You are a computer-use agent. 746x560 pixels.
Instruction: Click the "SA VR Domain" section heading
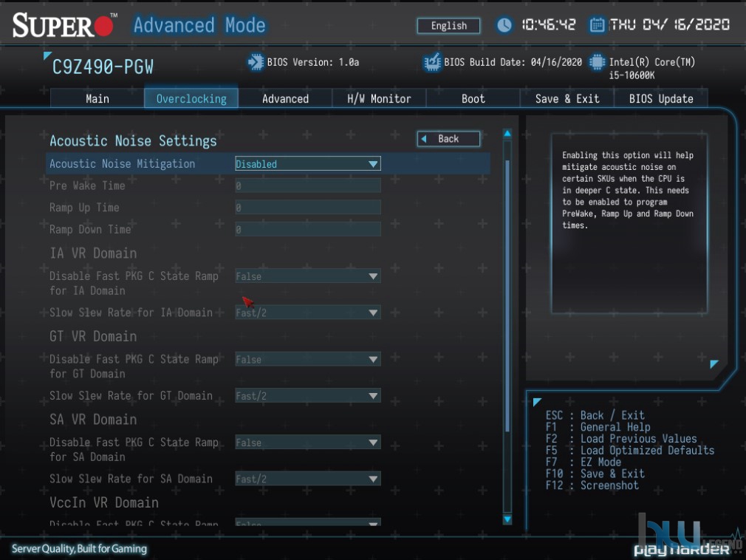[93, 420]
